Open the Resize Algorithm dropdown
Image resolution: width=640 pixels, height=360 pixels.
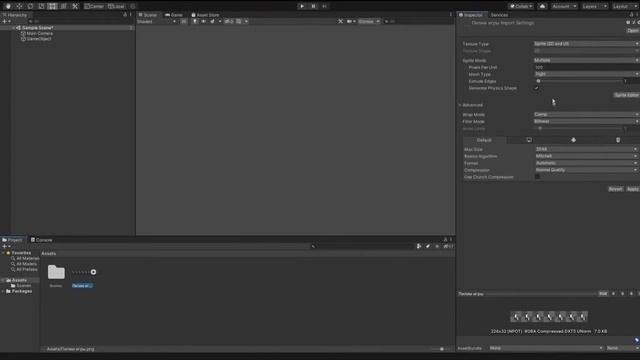(586, 156)
